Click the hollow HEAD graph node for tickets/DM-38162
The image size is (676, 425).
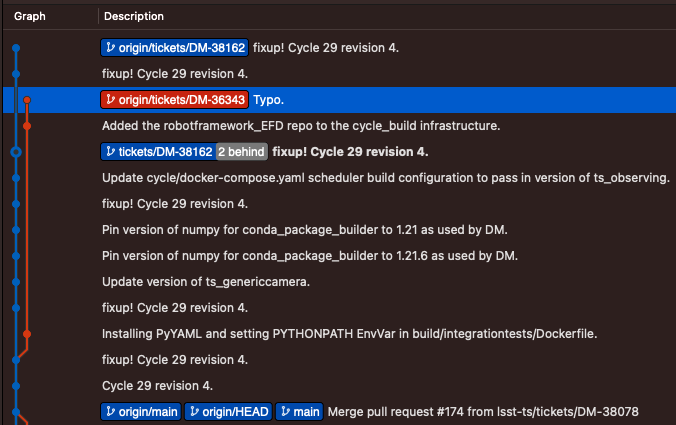coord(16,152)
